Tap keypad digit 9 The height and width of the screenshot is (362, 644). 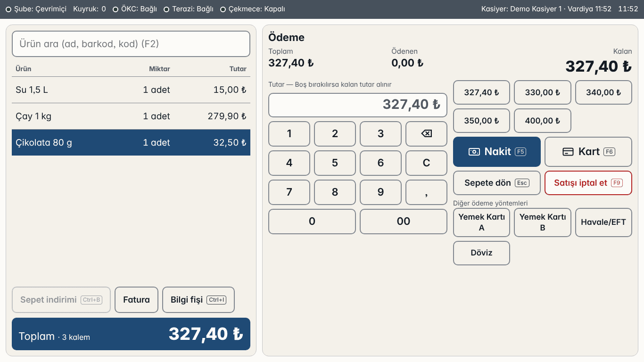380,192
